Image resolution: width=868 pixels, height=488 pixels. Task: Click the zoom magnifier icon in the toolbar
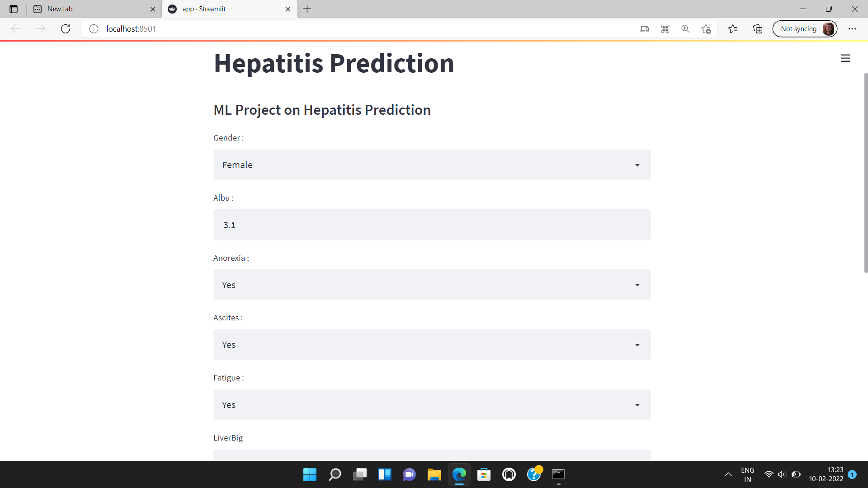(685, 28)
